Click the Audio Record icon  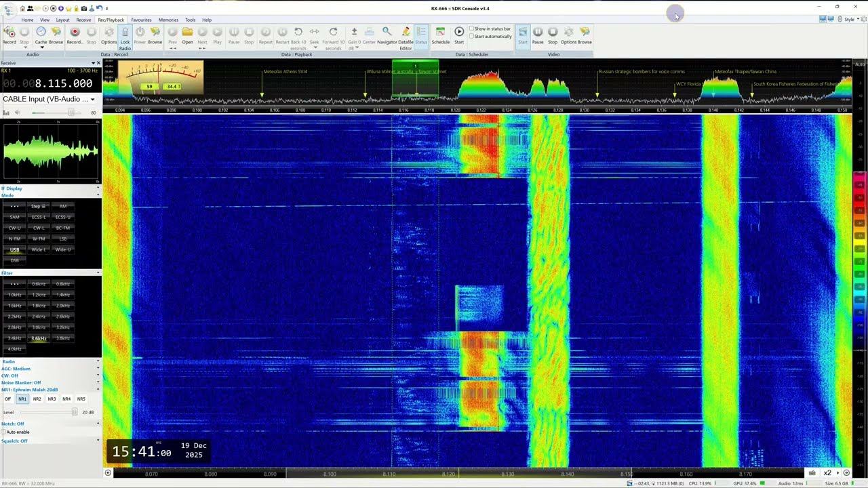tap(9, 35)
